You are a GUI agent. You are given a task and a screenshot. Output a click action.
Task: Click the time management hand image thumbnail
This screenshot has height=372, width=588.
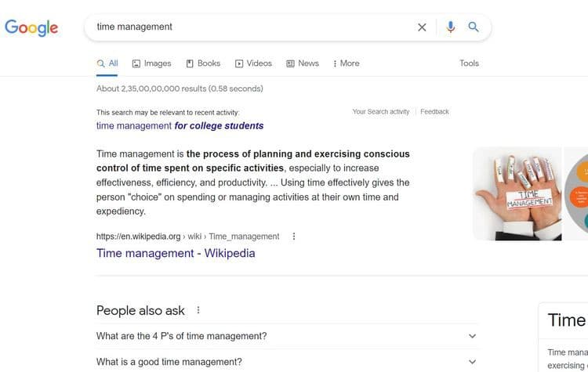517,193
